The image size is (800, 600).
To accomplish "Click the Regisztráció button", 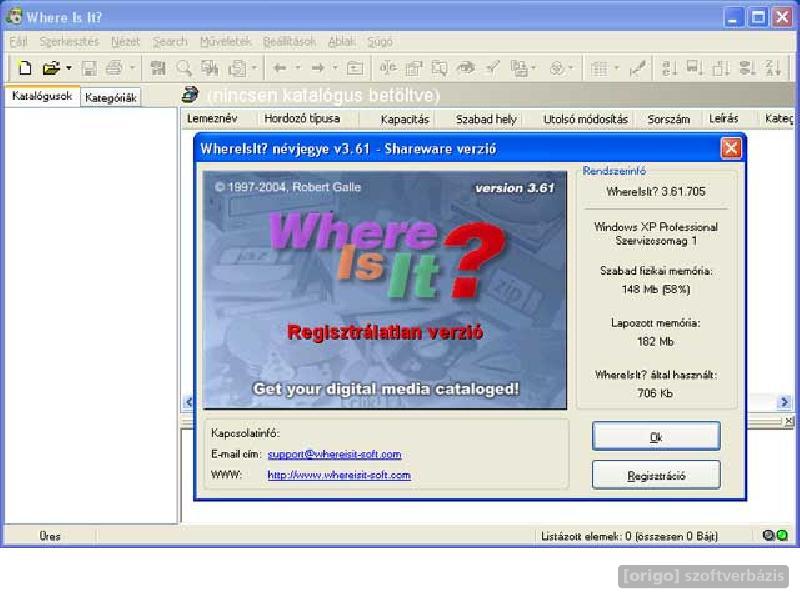I will pyautogui.click(x=656, y=475).
